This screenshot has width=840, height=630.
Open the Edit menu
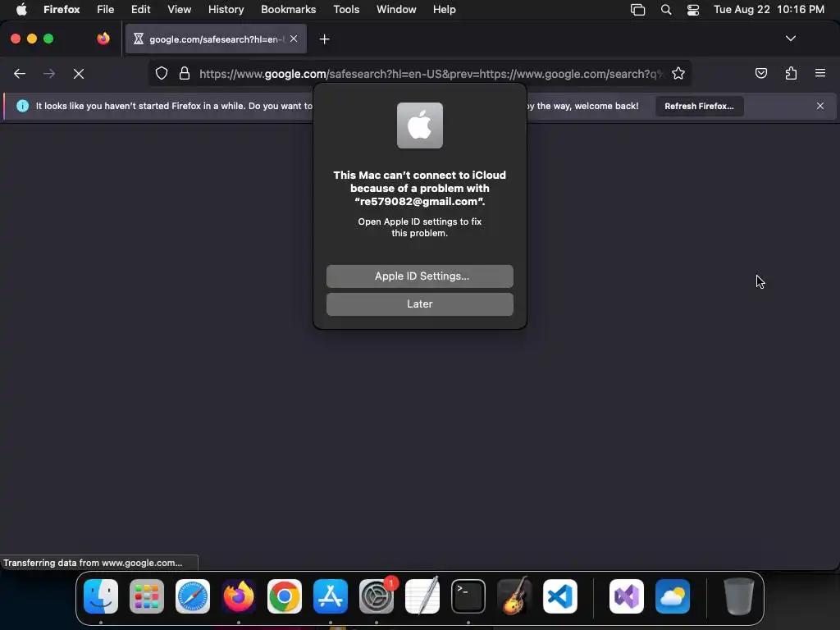click(x=141, y=10)
